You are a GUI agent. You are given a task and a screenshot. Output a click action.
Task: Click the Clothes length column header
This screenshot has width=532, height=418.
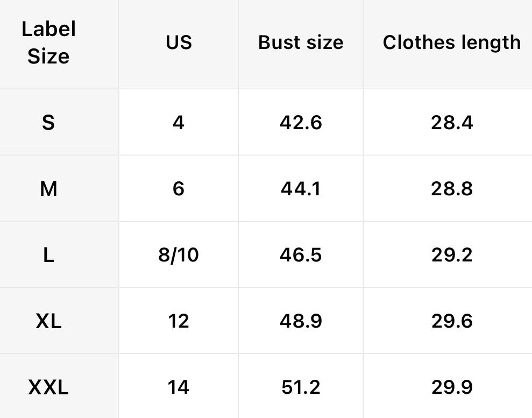[x=452, y=43]
